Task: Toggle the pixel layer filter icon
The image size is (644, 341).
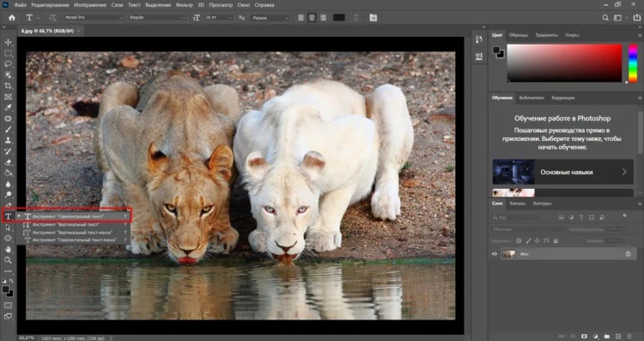Action: [562, 217]
